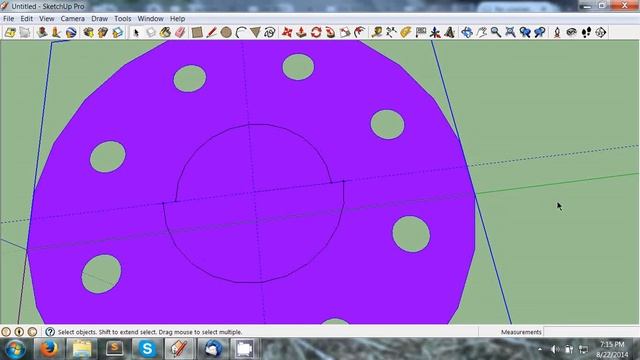Select the Pan hand tool
Image resolution: width=640 pixels, height=360 pixels.
[482, 32]
